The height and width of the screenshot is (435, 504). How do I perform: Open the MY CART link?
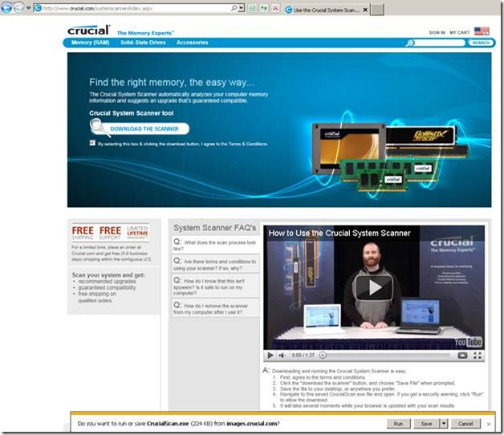(459, 32)
